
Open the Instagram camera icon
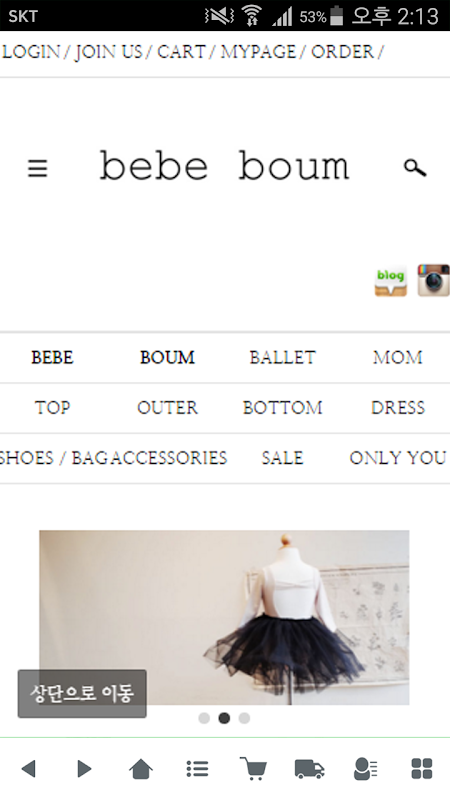434,280
